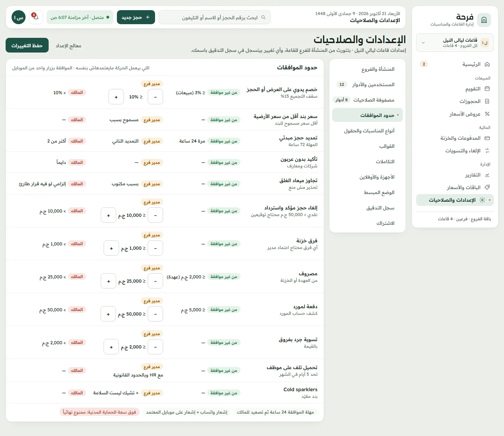Open the التكاملات settings section
This screenshot has height=436, width=504.
[367, 162]
